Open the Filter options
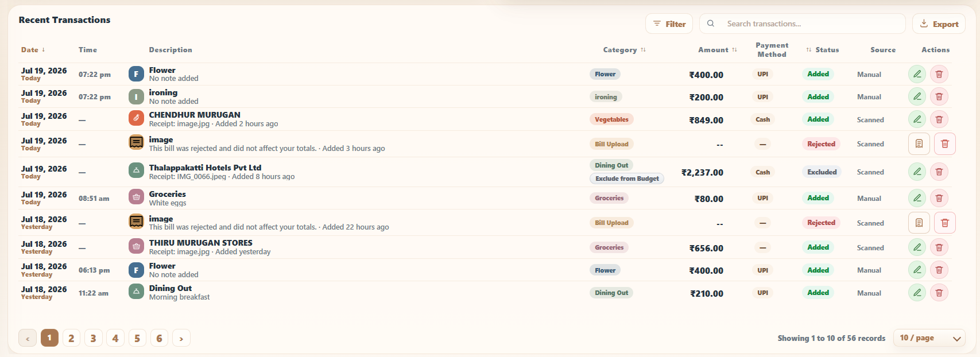 pyautogui.click(x=669, y=24)
